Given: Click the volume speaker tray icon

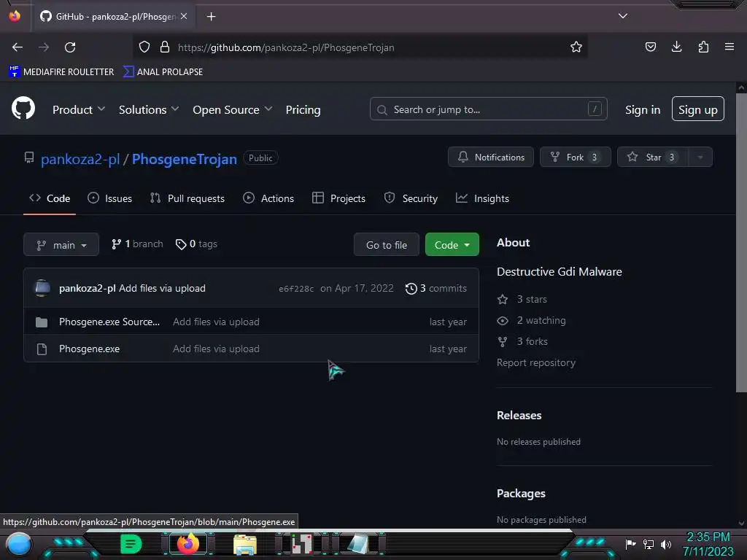Looking at the screenshot, I should (x=666, y=544).
